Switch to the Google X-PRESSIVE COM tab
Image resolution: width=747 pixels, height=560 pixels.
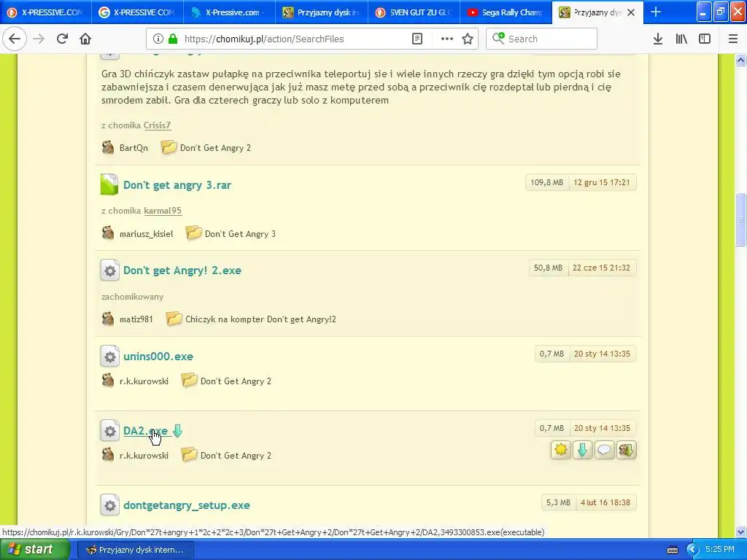[x=137, y=12]
